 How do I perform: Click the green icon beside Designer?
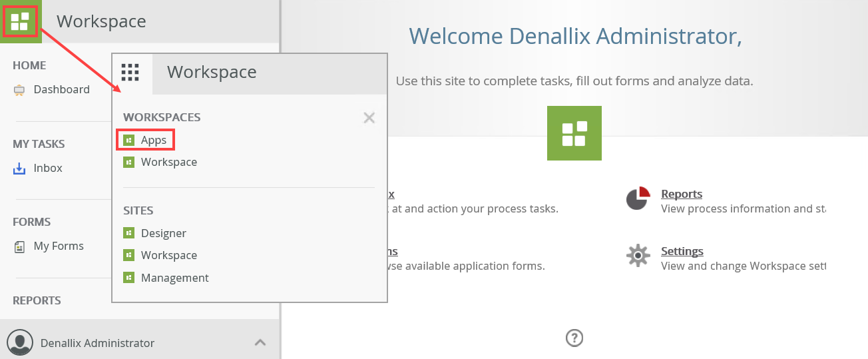[x=129, y=233]
